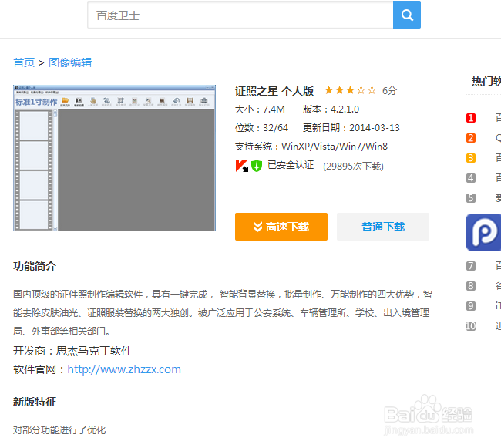Click the print icon in screenshot toolbar

203,102
